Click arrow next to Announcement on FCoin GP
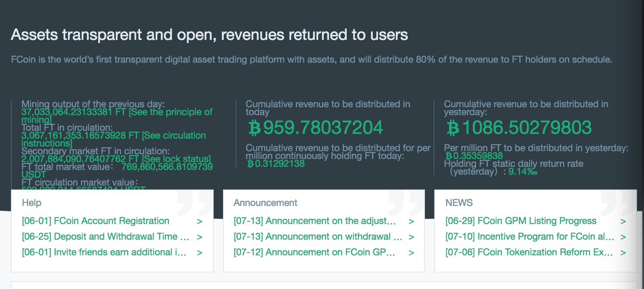 (411, 253)
